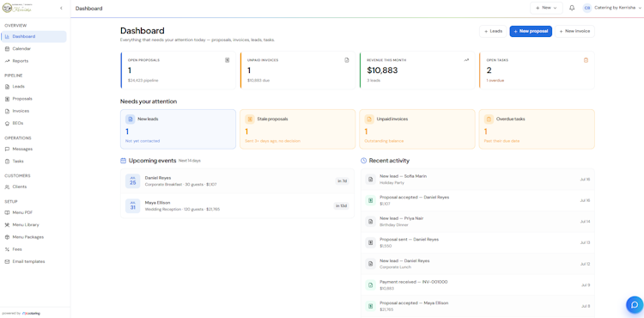Image resolution: width=644 pixels, height=318 pixels.
Task: Click 'Payment received — INV-001000' activity
Action: point(477,285)
